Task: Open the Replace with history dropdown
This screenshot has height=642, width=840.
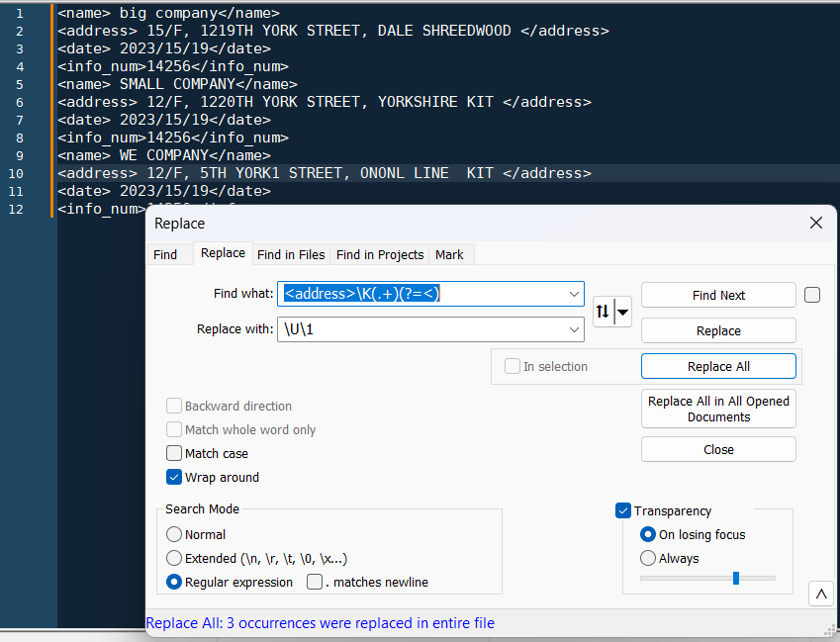Action: (x=574, y=328)
